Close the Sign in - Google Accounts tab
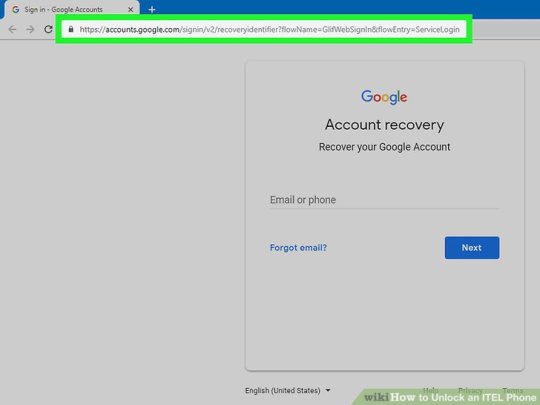The image size is (540, 405). pyautogui.click(x=131, y=10)
